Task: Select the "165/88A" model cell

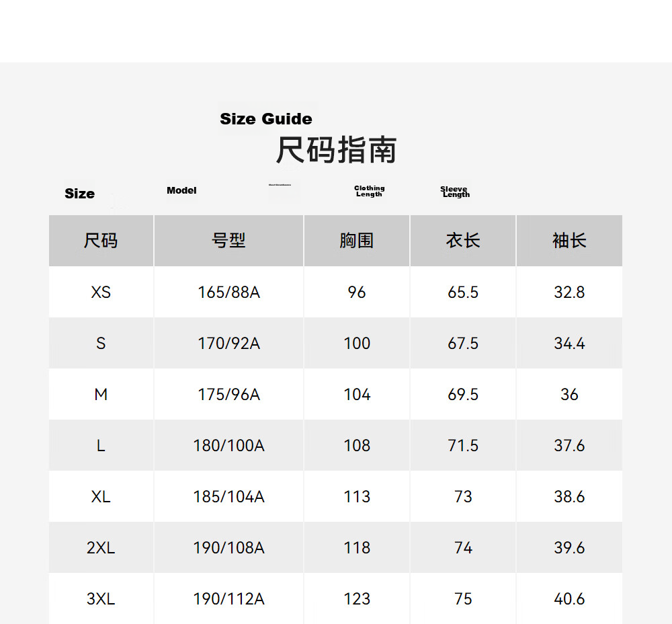Action: point(229,292)
